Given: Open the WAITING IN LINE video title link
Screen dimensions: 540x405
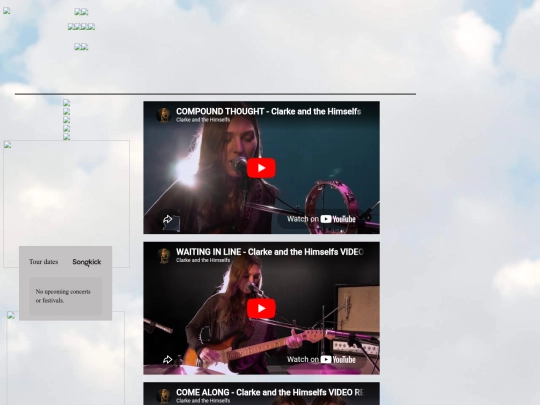Looking at the screenshot, I should click(270, 252).
